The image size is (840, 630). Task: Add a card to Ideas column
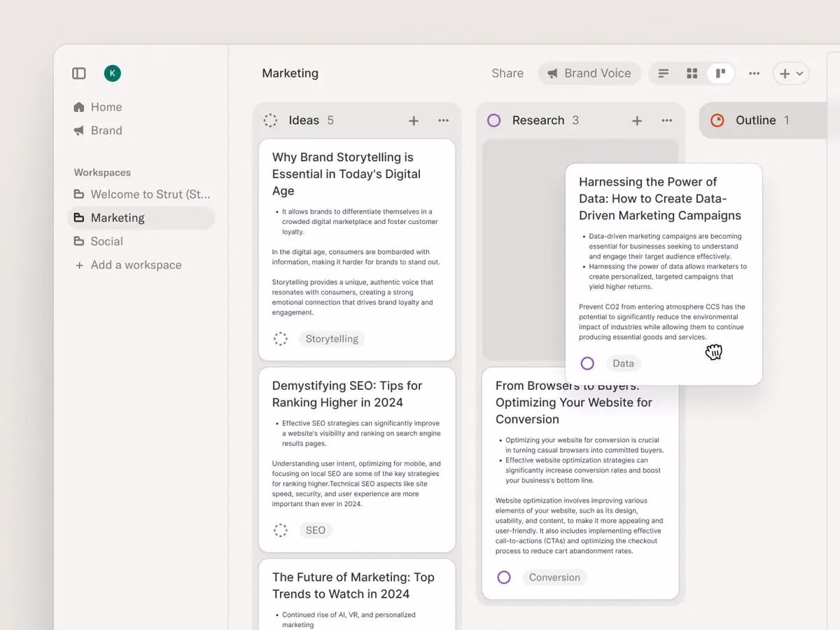click(x=414, y=121)
